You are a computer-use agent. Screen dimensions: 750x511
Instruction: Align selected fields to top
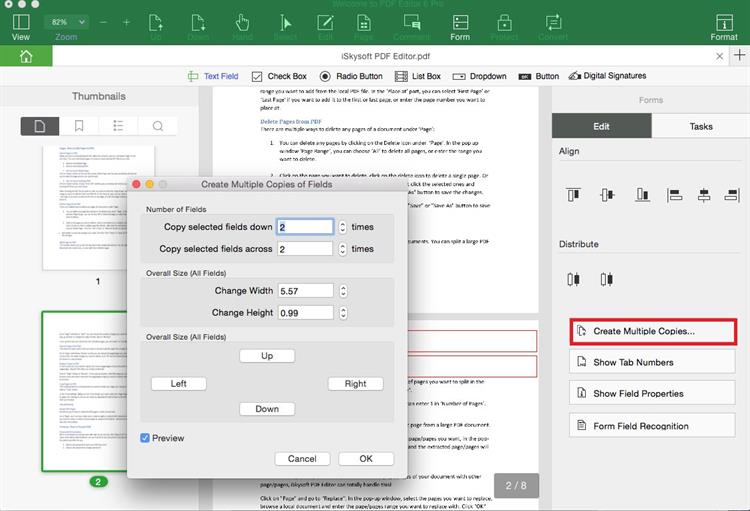tap(574, 195)
